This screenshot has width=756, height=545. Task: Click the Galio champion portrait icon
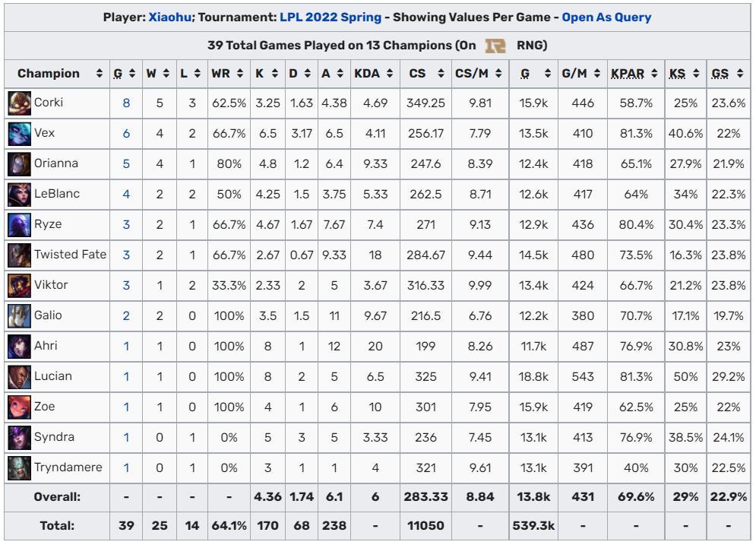pos(20,315)
